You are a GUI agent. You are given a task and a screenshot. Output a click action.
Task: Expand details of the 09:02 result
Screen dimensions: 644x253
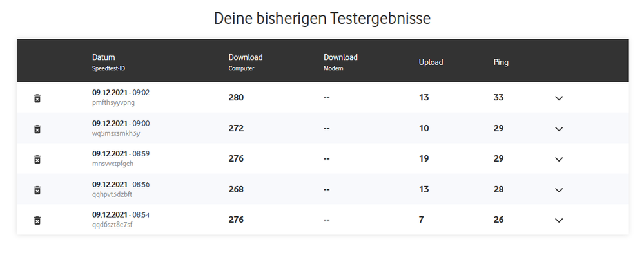(558, 98)
